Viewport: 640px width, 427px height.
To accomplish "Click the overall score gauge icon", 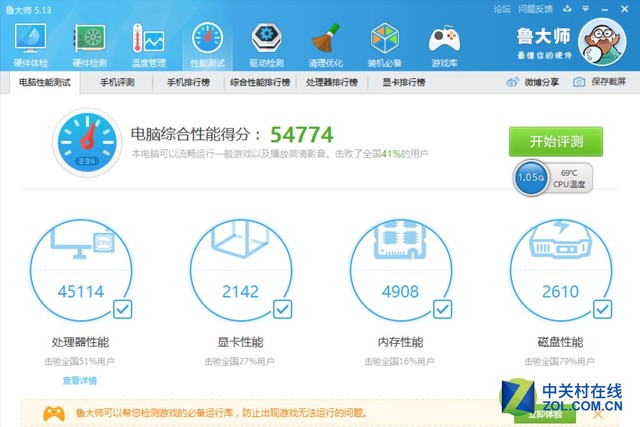I will tap(87, 142).
